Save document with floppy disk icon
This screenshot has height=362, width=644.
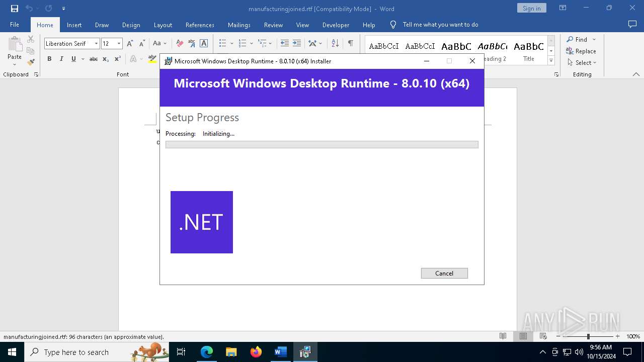click(15, 9)
